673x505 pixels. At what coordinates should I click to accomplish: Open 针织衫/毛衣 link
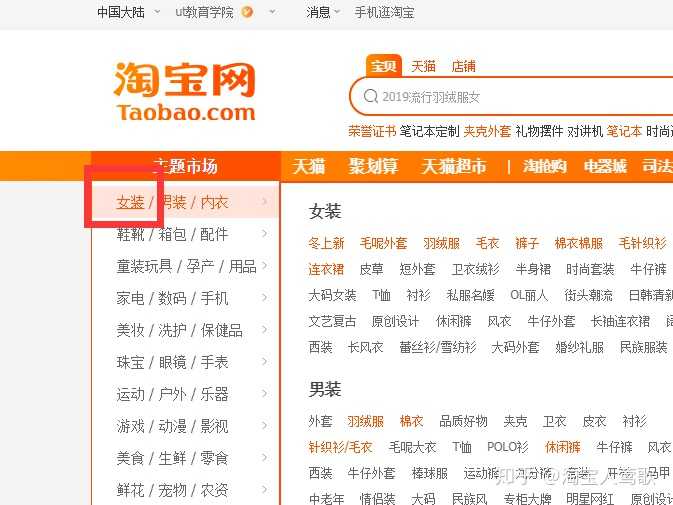tap(340, 447)
